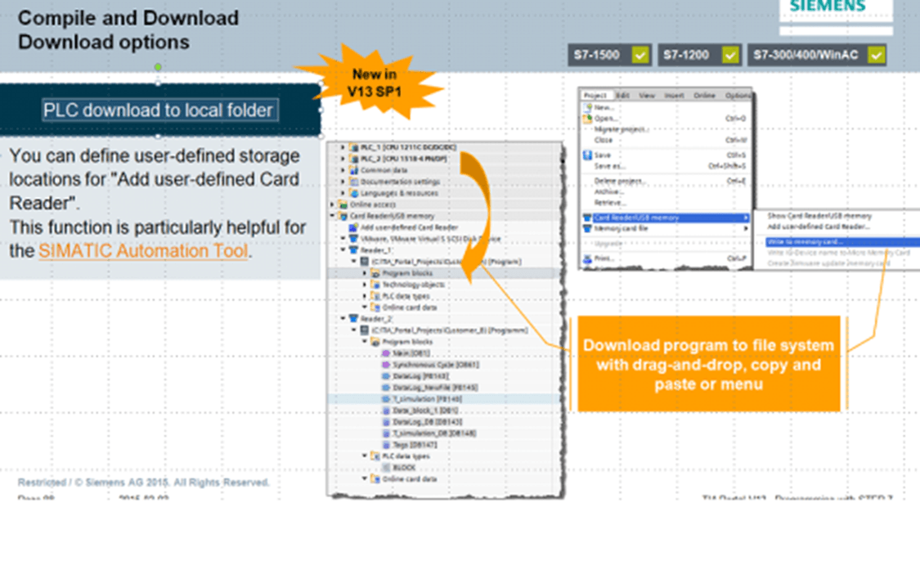920x588 pixels.
Task: Click the Add user-defined Card Reader tree icon
Action: point(354,227)
